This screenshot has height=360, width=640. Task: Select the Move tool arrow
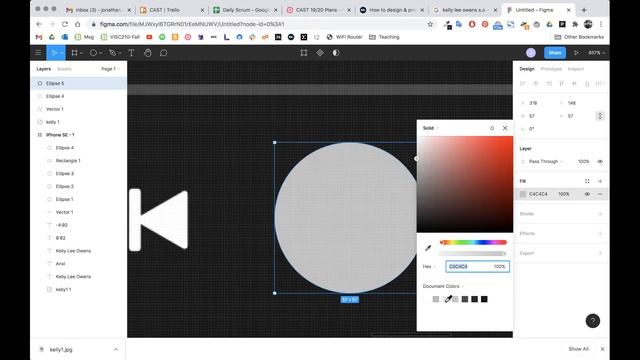(54, 53)
